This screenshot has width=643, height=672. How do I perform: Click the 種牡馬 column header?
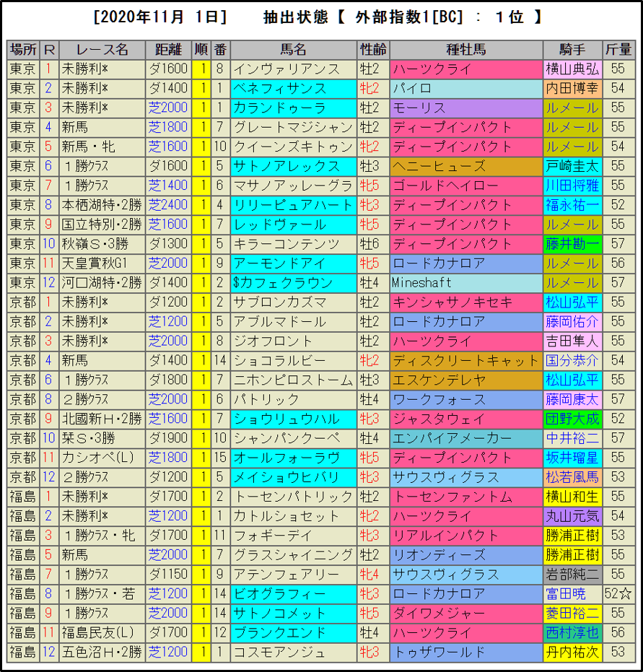coord(465,50)
